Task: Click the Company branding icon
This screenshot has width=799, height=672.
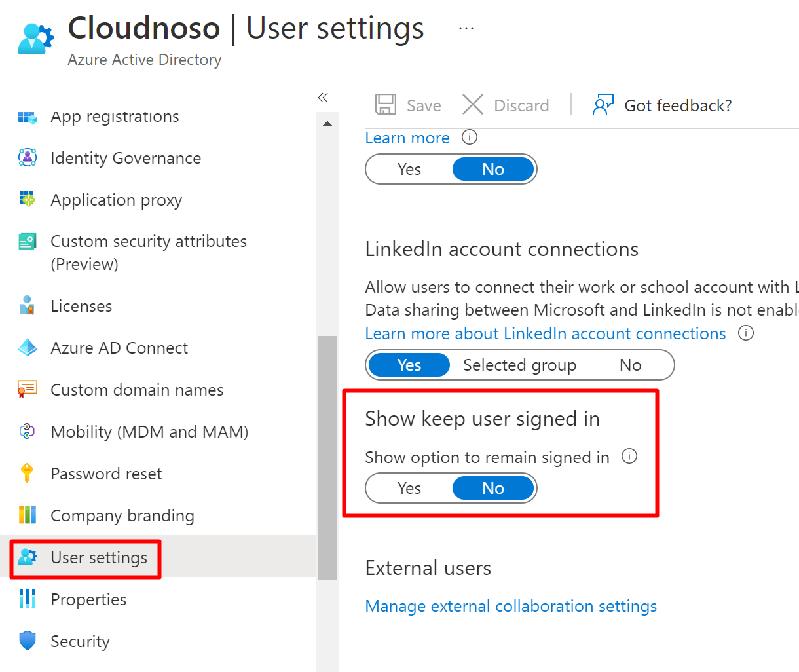Action: (x=28, y=515)
